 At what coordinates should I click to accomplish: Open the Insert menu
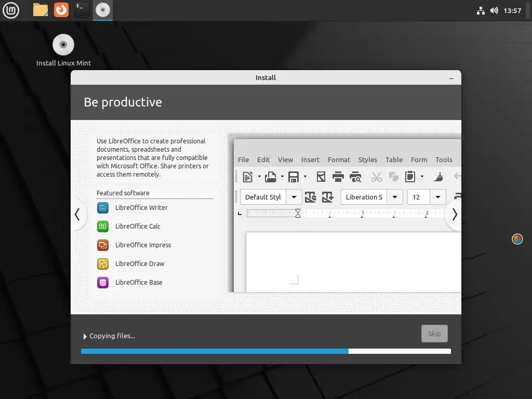(x=311, y=160)
